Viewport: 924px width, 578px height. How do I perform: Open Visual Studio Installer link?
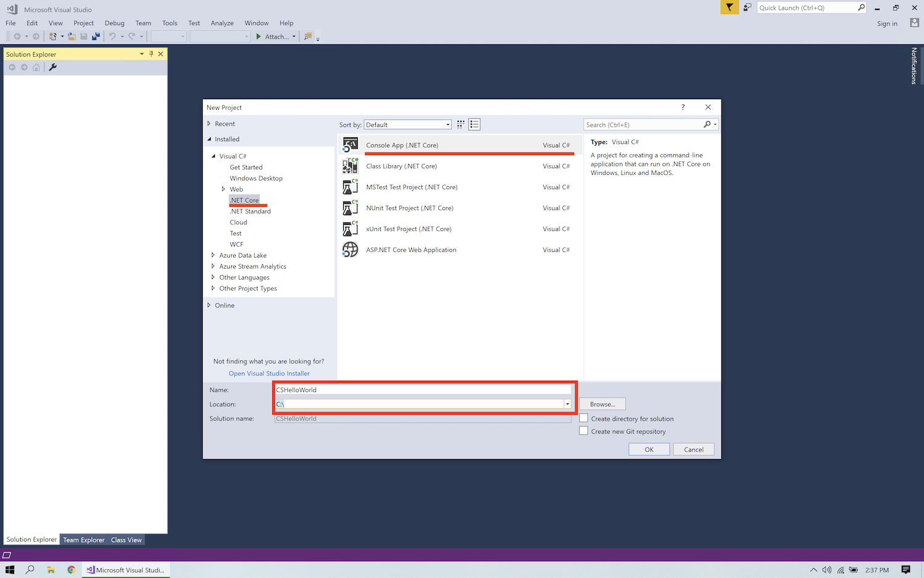(269, 373)
